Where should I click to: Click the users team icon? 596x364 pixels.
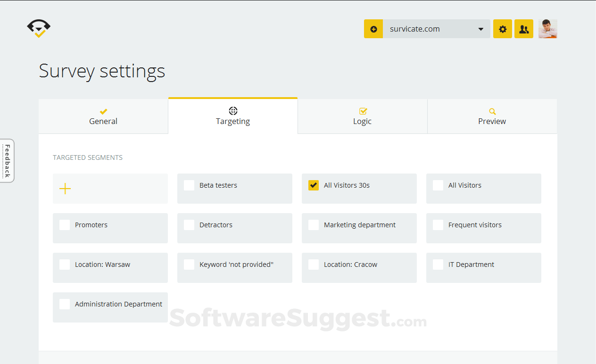pyautogui.click(x=524, y=29)
